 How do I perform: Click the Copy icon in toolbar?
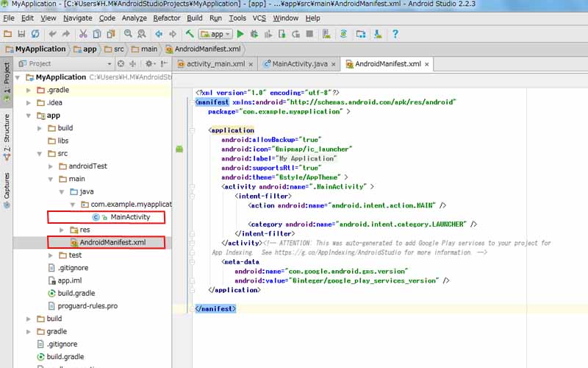[x=97, y=34]
